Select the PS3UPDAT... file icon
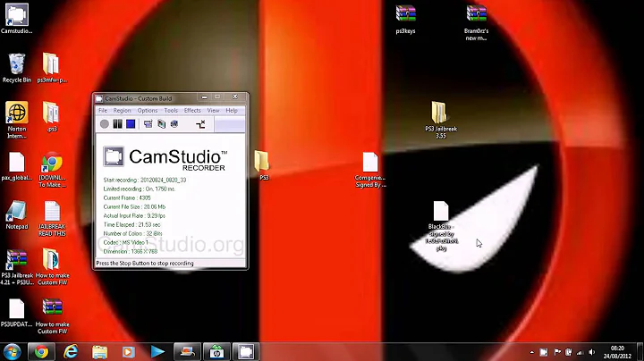Screen dimensions: 644x361 click(16, 313)
